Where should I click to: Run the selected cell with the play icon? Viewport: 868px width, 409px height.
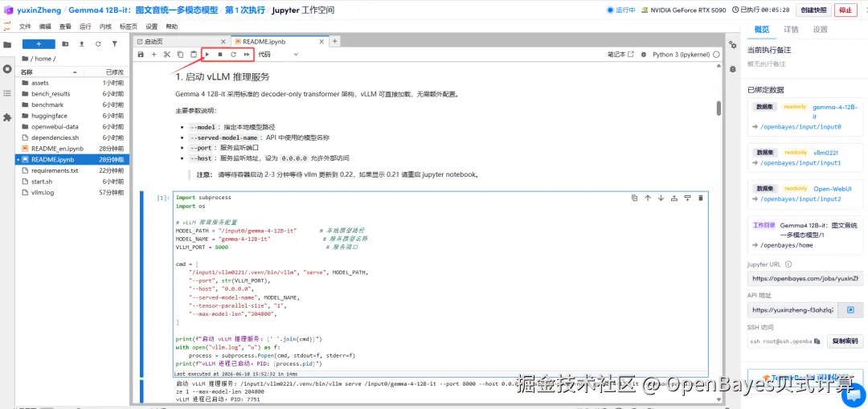207,54
